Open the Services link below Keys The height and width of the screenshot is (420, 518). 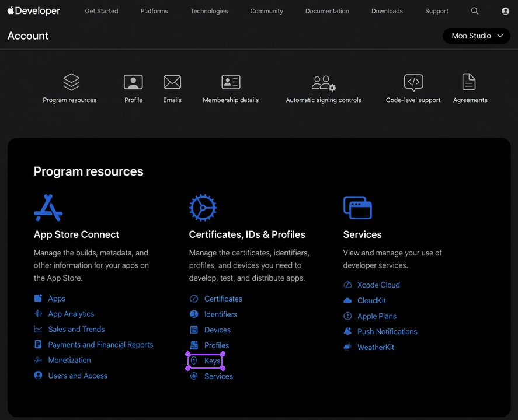coord(218,376)
